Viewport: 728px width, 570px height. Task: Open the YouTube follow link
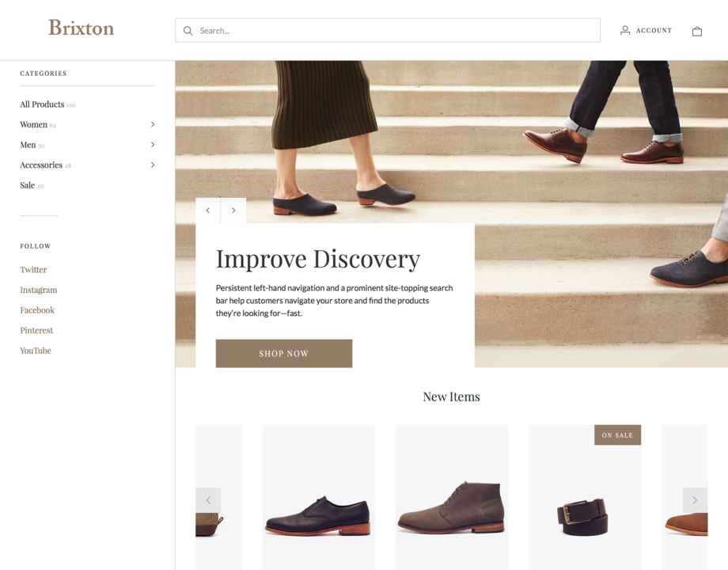coord(36,351)
